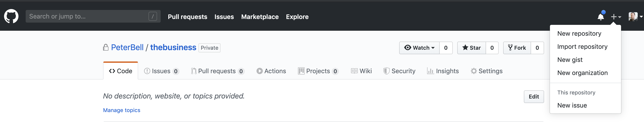The height and width of the screenshot is (122, 644).
Task: Star the repository
Action: point(471,48)
